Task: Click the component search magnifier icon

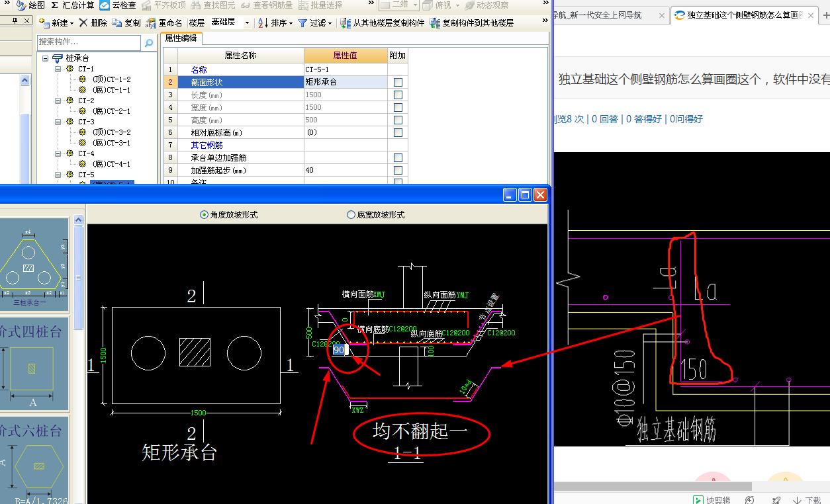Action: (x=149, y=43)
